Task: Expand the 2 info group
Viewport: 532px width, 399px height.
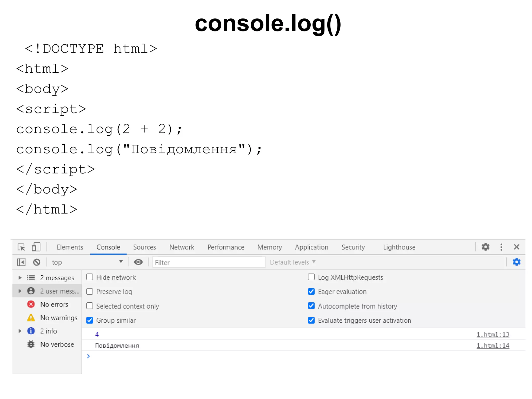Action: tap(20, 331)
